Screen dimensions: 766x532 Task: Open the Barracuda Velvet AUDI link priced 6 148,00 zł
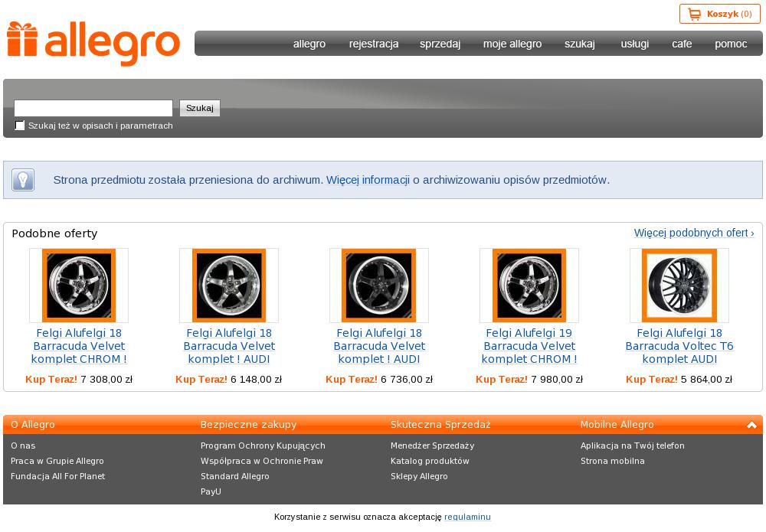pyautogui.click(x=229, y=346)
